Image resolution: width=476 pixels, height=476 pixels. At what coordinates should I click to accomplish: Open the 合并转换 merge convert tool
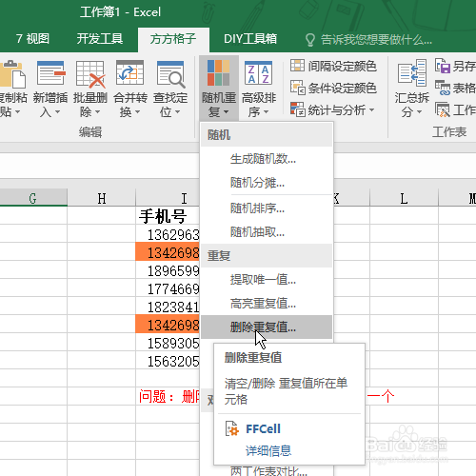tap(130, 89)
